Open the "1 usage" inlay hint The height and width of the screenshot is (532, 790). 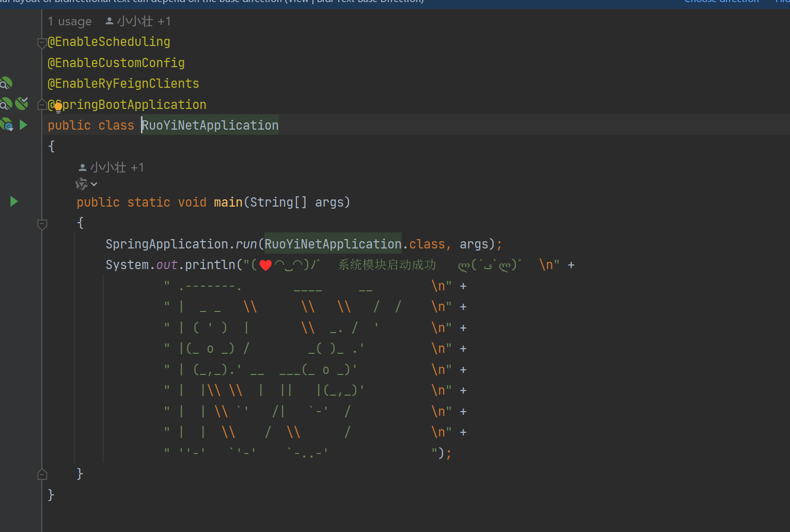[70, 22]
